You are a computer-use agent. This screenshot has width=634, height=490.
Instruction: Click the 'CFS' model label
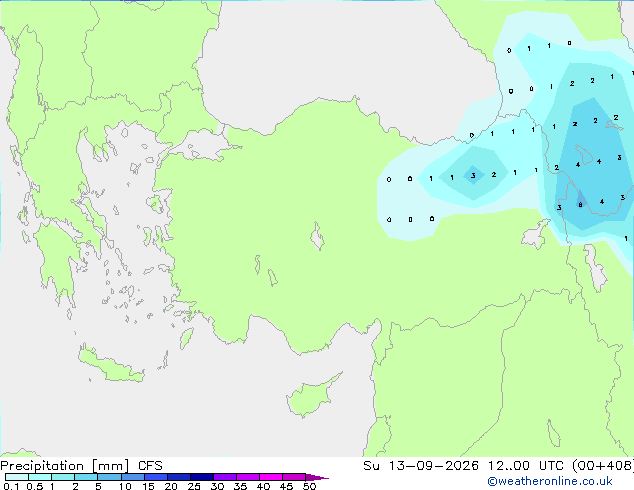(x=150, y=466)
